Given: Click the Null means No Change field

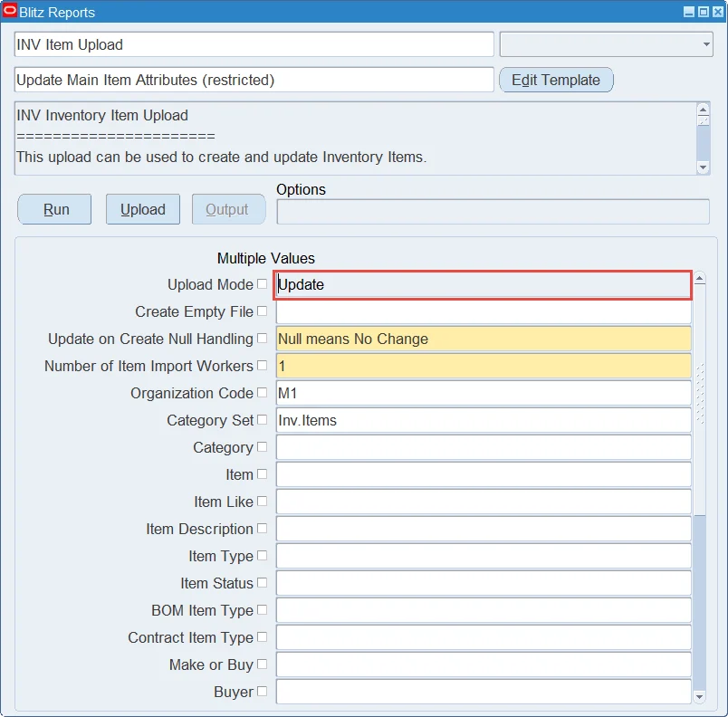Looking at the screenshot, I should point(484,339).
